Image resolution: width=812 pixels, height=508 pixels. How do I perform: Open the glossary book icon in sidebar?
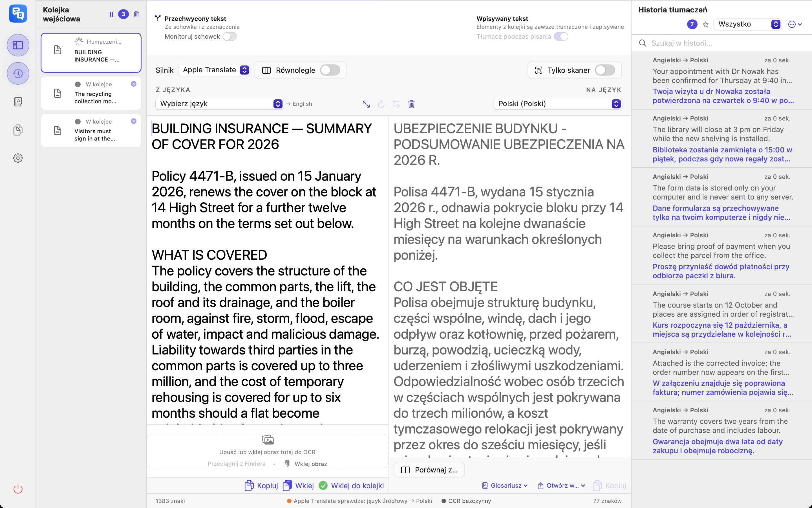point(18,102)
